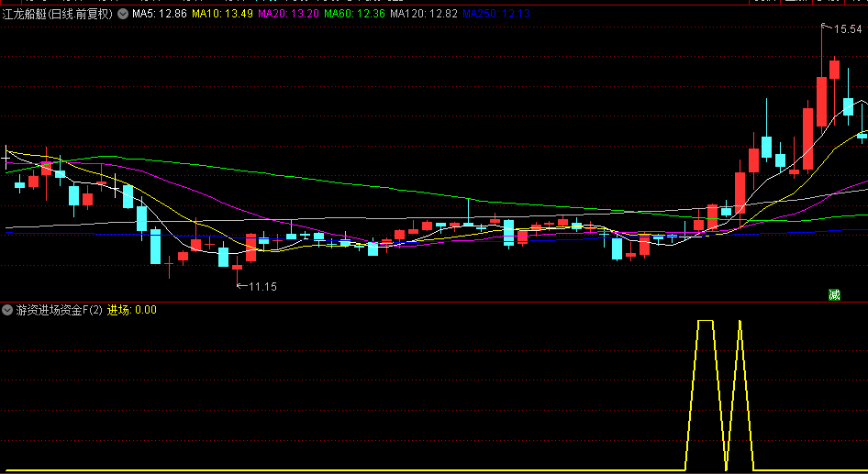Open the dropdown next to 江龙船艇 title
868x474 pixels.
click(x=122, y=14)
